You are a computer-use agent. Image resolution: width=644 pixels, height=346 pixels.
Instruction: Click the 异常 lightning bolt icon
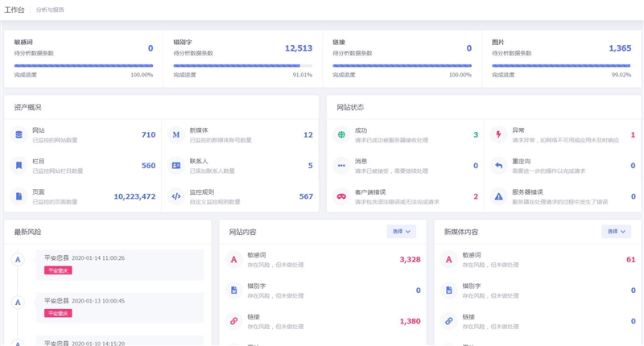coord(498,134)
